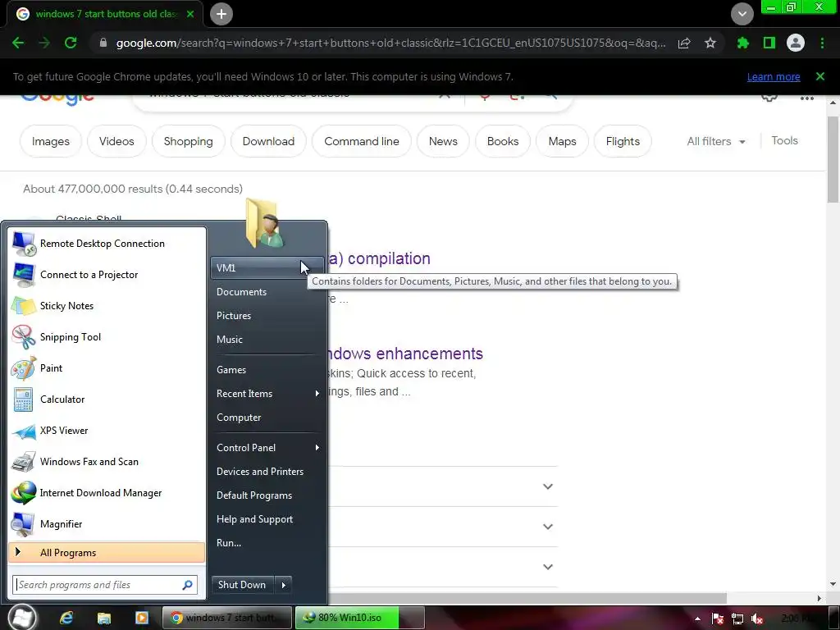The height and width of the screenshot is (630, 840).
Task: Open VM1 user folder
Action: [x=267, y=268]
